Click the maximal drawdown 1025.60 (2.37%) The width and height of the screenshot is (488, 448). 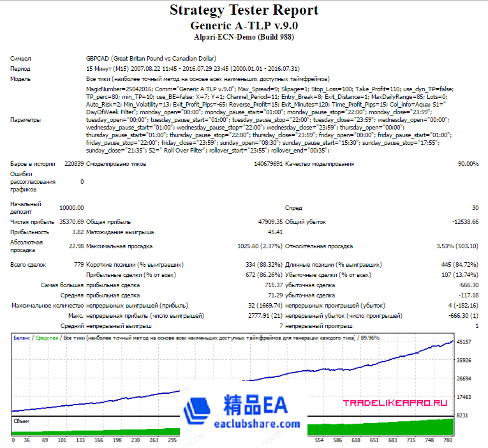coord(260,246)
